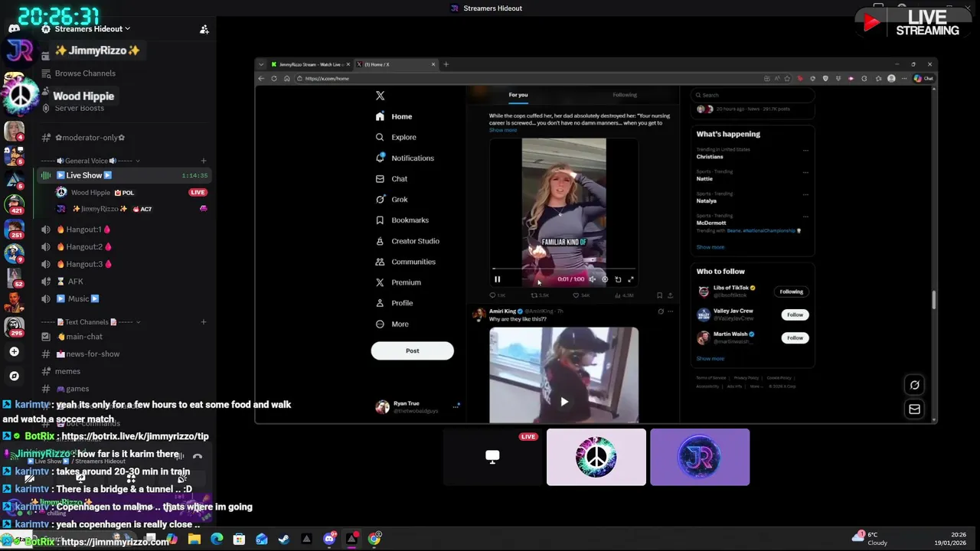Open new browser tab plus button
980x551 pixels.
pos(446,64)
